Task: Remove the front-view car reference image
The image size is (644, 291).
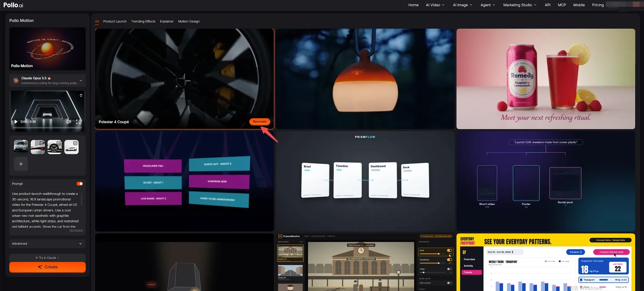Action: coord(25,143)
